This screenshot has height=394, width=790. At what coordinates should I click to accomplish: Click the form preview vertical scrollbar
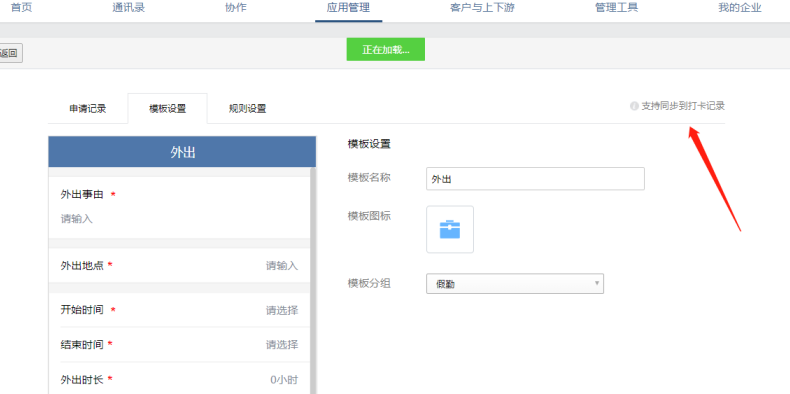[x=313, y=282]
